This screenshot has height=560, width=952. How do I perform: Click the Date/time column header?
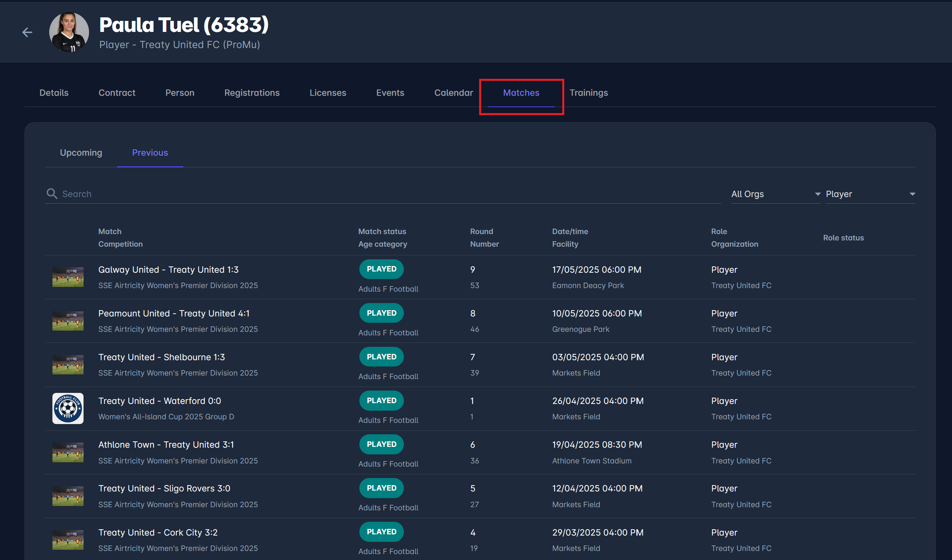(x=570, y=231)
